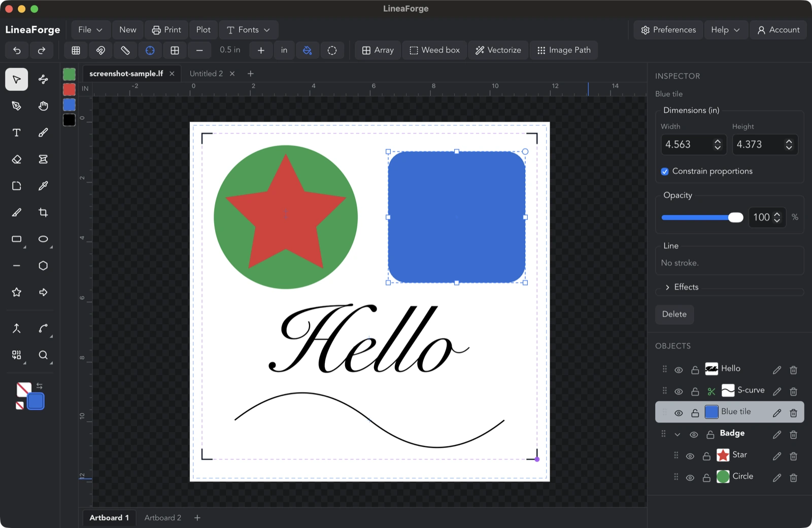Screen dimensions: 812x528
Task: Hide the S-curve layer
Action: click(x=679, y=392)
